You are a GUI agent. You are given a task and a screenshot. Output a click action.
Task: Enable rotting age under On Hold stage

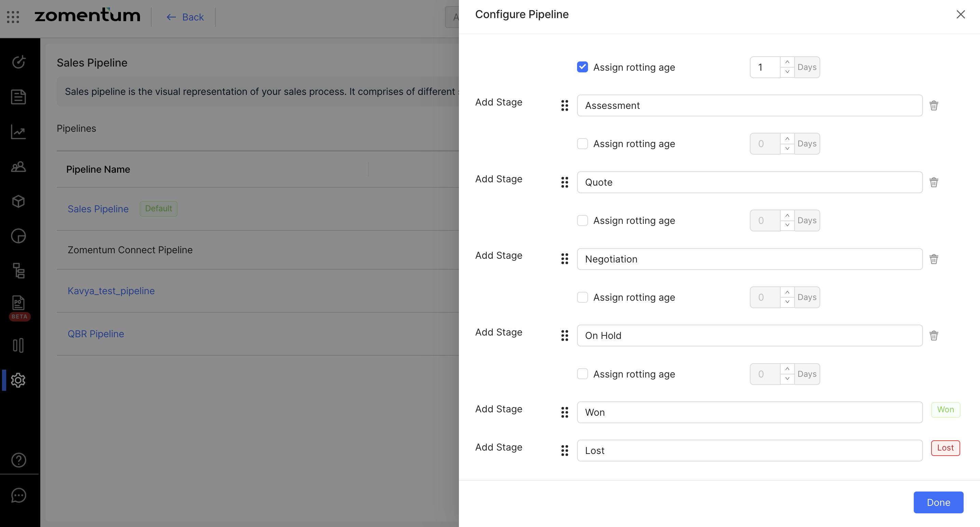pos(583,374)
